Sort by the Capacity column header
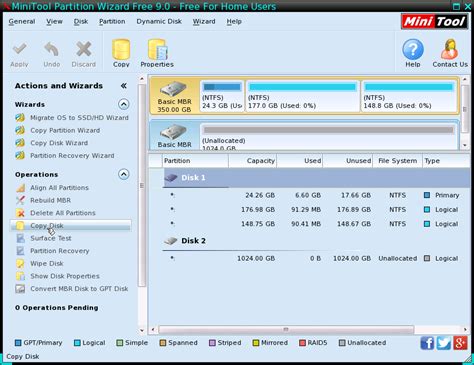Image resolution: width=474 pixels, height=365 pixels. coord(253,161)
